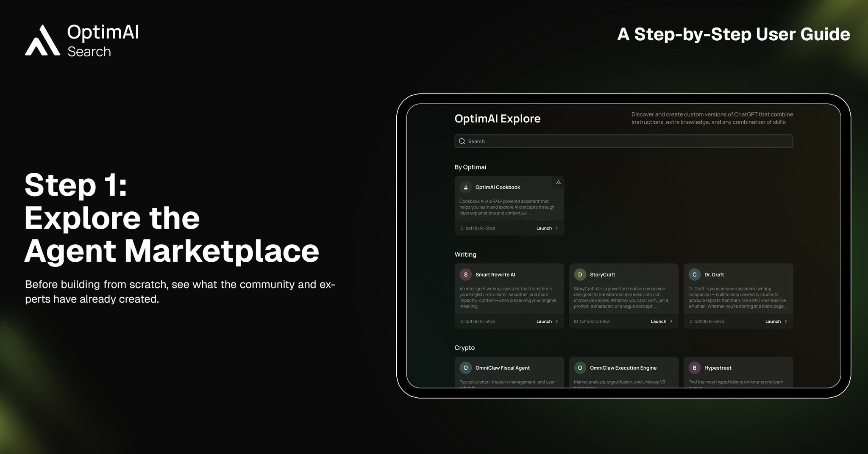868x454 pixels.
Task: Click OmniClaw Execution Engine avatar icon
Action: (x=580, y=368)
